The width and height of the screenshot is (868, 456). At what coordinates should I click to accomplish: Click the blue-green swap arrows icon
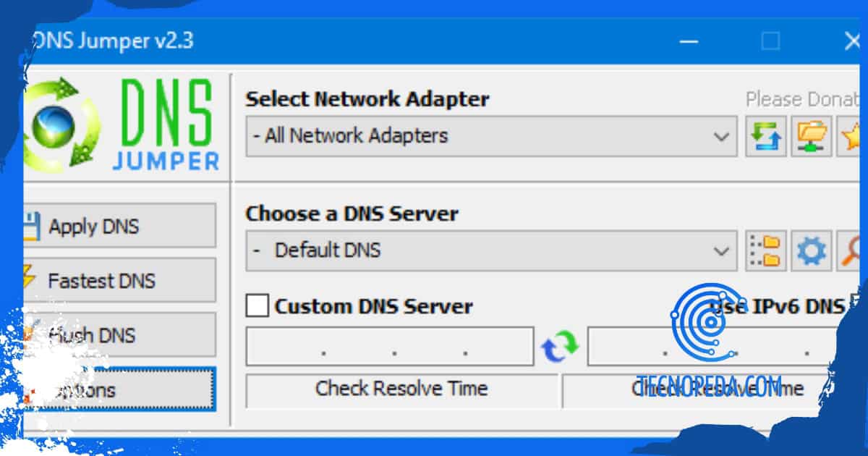(561, 346)
